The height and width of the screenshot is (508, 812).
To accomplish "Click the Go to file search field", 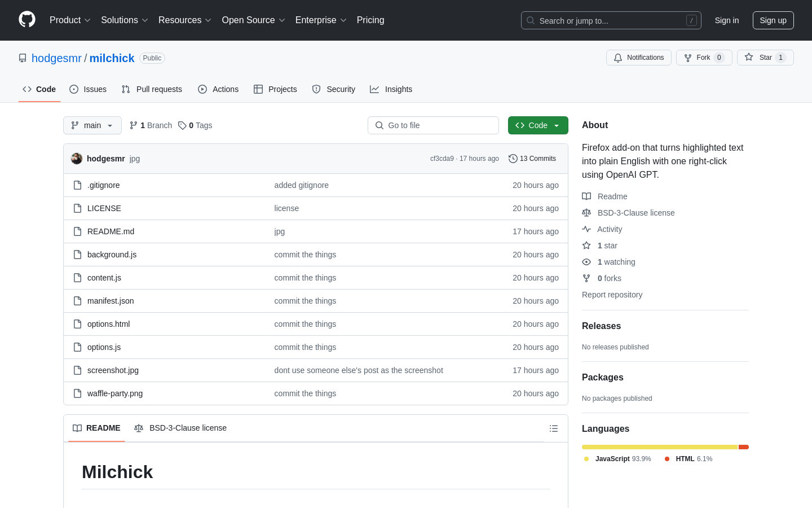I will (433, 125).
